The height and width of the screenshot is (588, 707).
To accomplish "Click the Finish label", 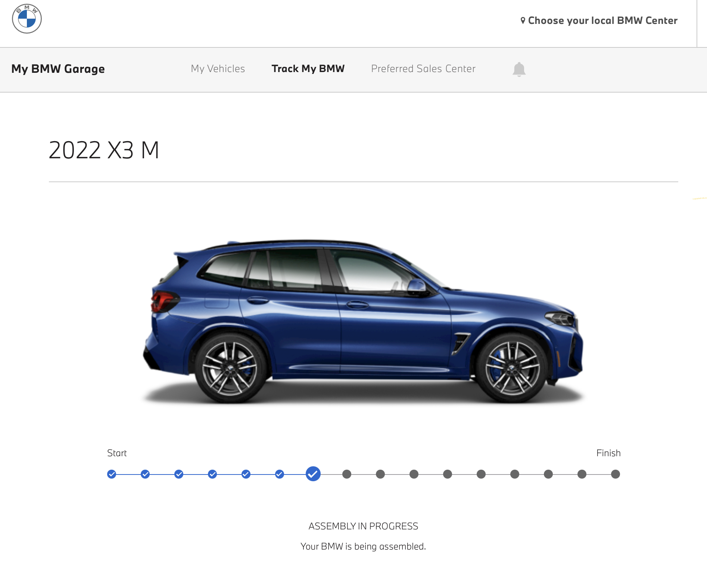I will click(608, 453).
